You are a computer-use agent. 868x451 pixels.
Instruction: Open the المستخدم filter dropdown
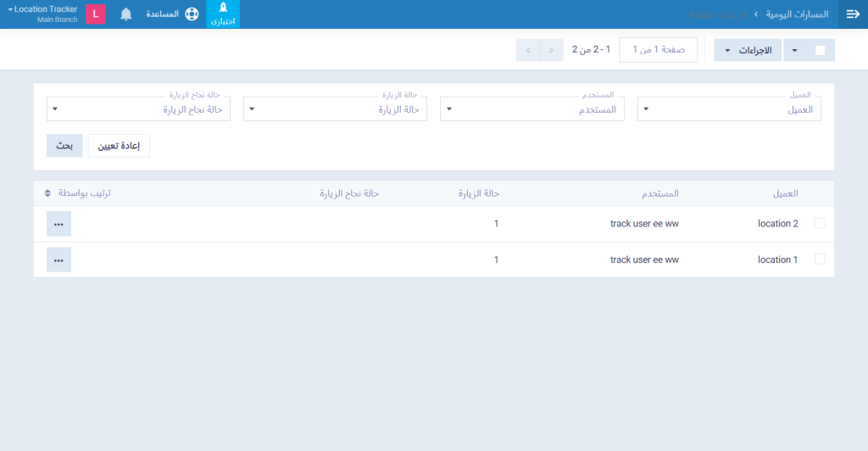coord(531,109)
